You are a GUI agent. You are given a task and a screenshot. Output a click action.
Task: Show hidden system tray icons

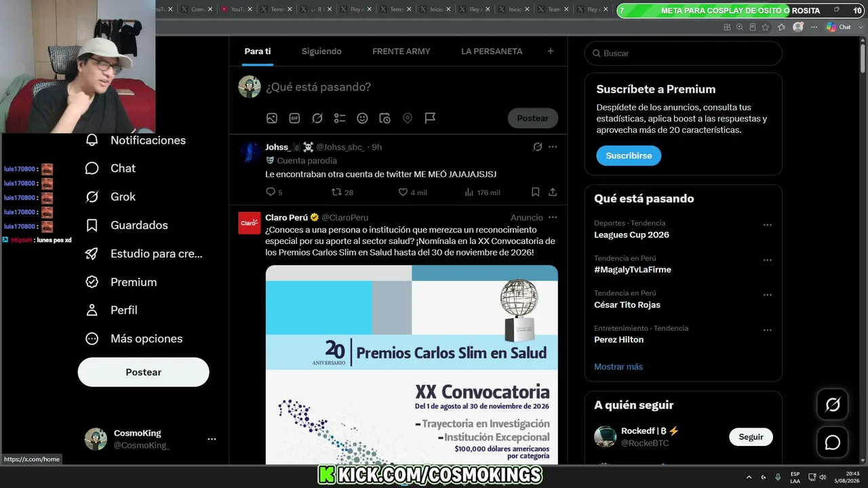pos(749,477)
